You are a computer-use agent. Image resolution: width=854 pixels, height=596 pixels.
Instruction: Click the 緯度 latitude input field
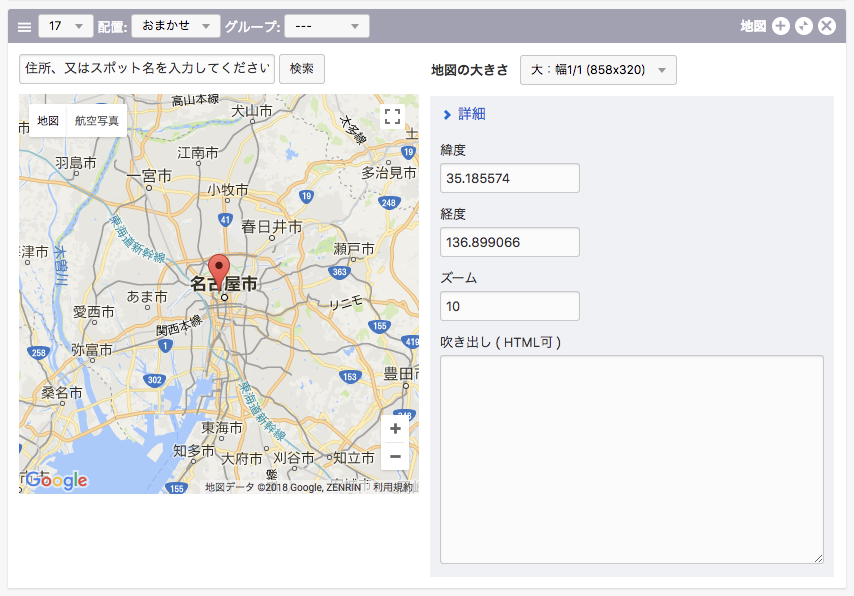(x=509, y=178)
